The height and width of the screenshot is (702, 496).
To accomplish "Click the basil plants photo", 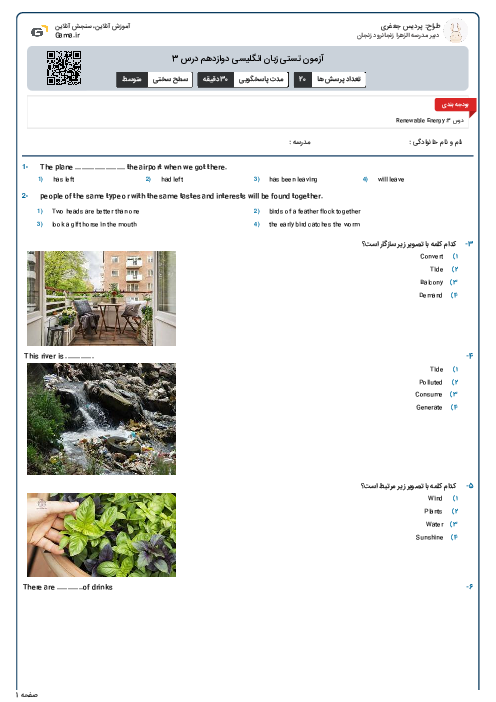I will [101, 535].
